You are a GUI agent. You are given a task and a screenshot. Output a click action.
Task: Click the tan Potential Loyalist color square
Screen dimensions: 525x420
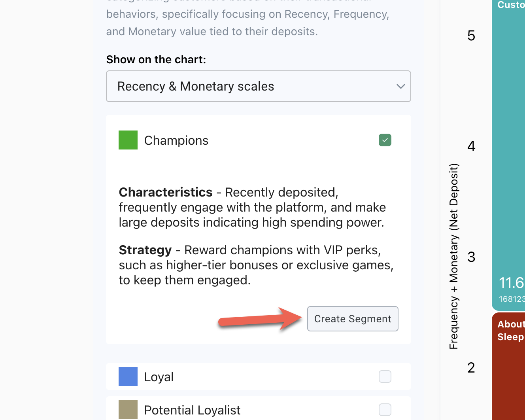(128, 410)
